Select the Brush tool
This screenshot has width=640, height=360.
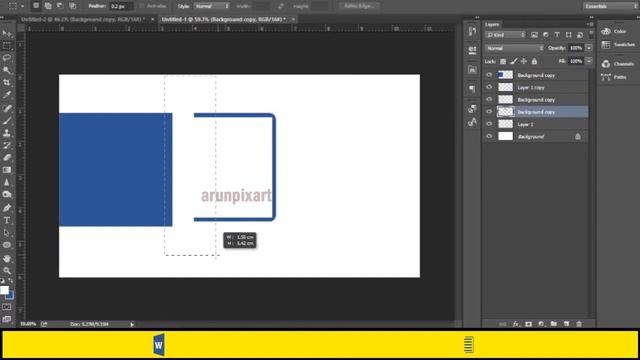click(7, 120)
